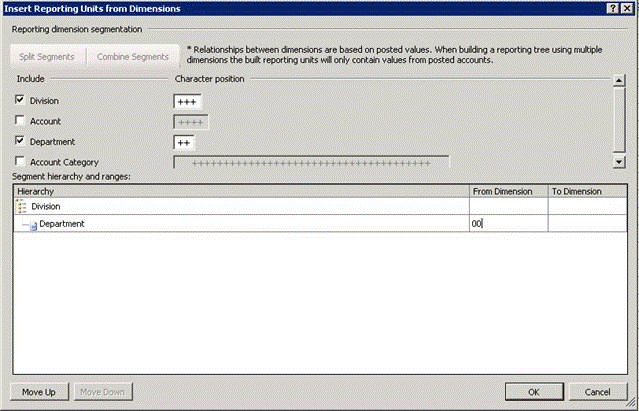Image resolution: width=639 pixels, height=411 pixels.
Task: Click Division From Dimension cell
Action: [509, 207]
